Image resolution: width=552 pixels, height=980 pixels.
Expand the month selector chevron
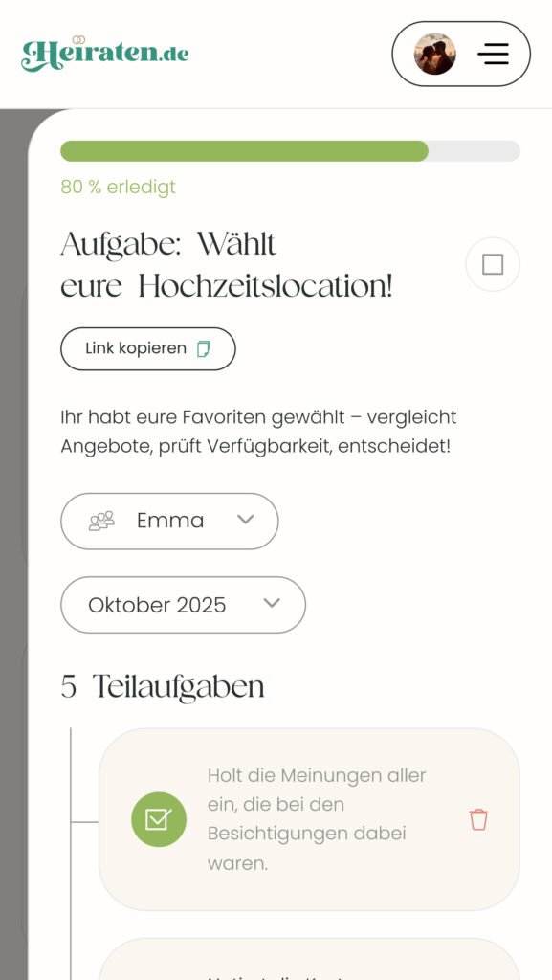point(271,605)
